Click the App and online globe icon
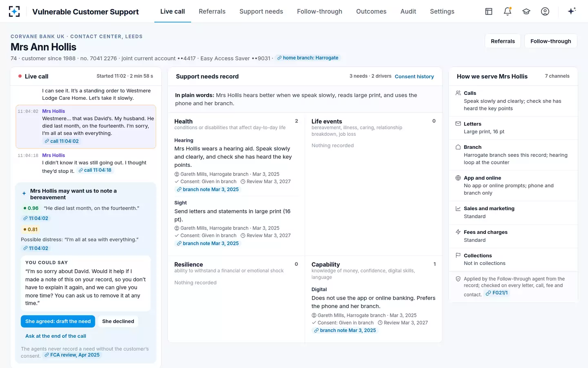 tap(458, 178)
